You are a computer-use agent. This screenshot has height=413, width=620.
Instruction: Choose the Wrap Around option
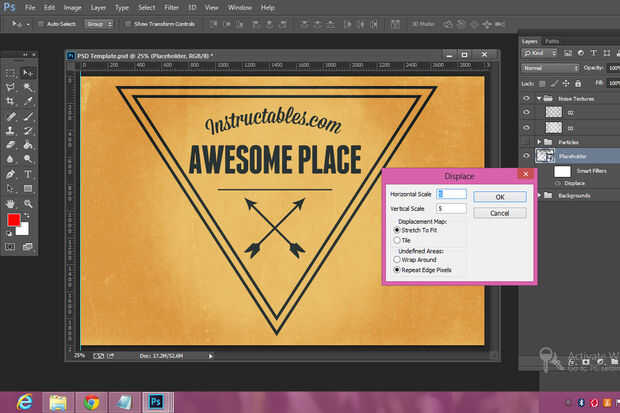pos(396,260)
